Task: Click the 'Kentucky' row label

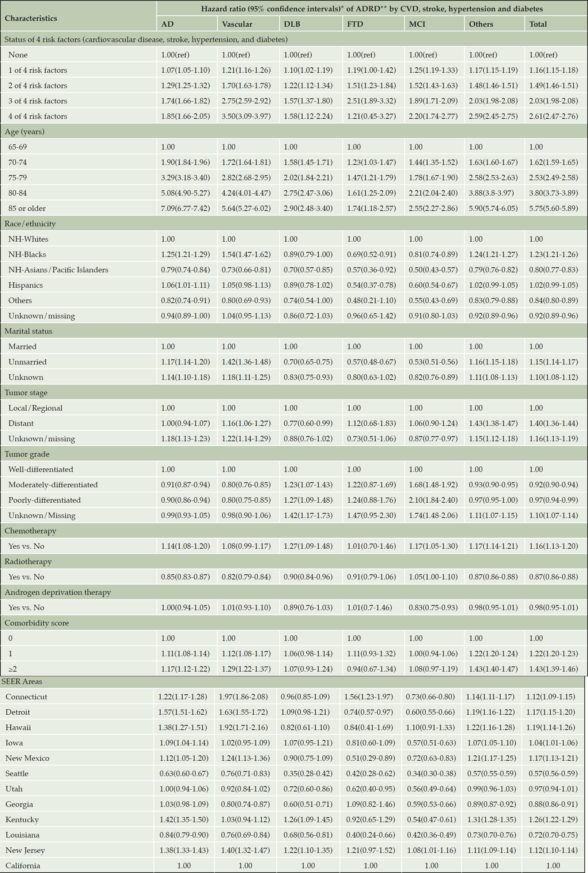Action: coord(22,820)
